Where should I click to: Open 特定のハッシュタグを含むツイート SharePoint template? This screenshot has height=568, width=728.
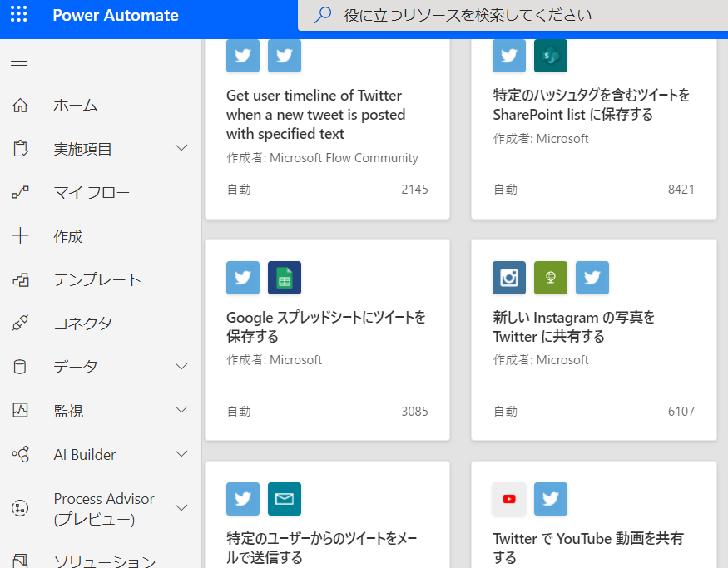pyautogui.click(x=591, y=105)
